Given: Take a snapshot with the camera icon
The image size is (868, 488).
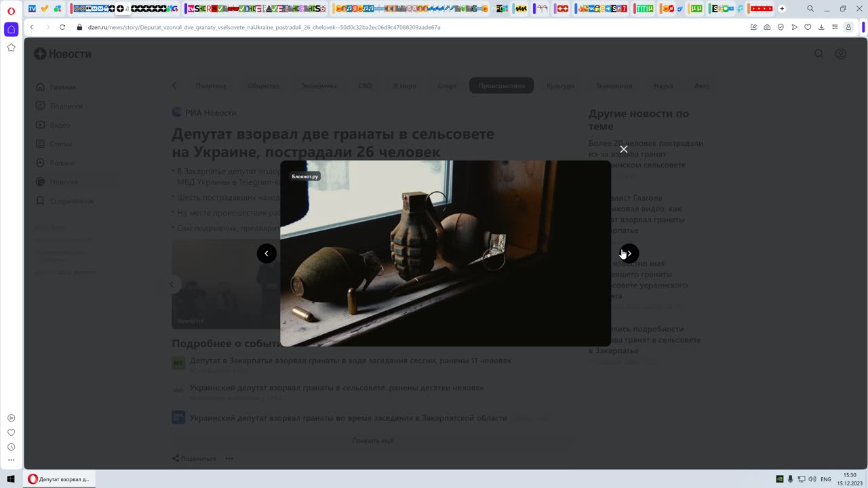Looking at the screenshot, I should pos(767,27).
